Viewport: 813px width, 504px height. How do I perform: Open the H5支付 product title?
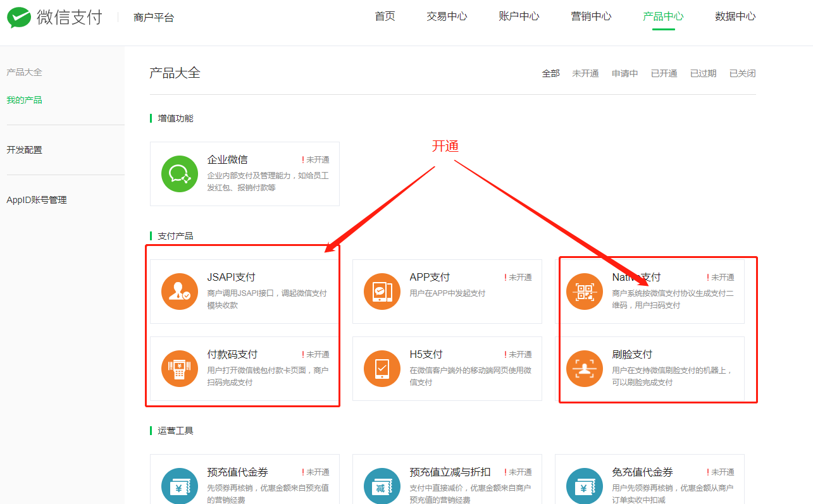(x=426, y=354)
